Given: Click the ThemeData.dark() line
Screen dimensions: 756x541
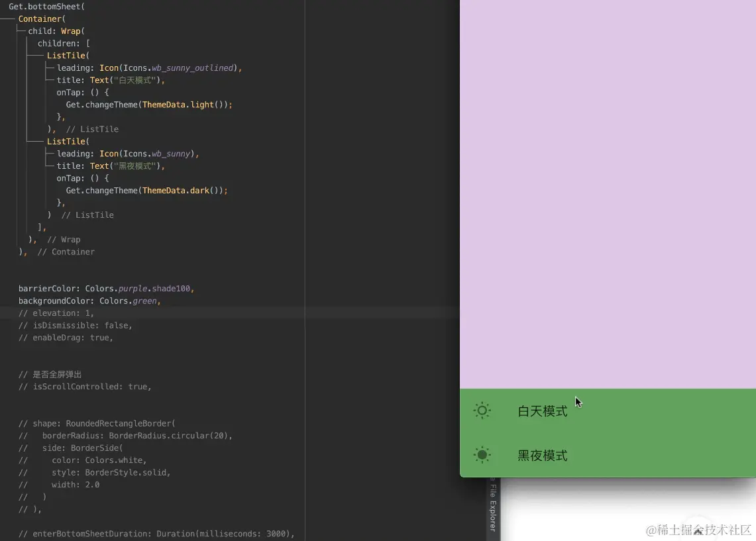Looking at the screenshot, I should [146, 190].
